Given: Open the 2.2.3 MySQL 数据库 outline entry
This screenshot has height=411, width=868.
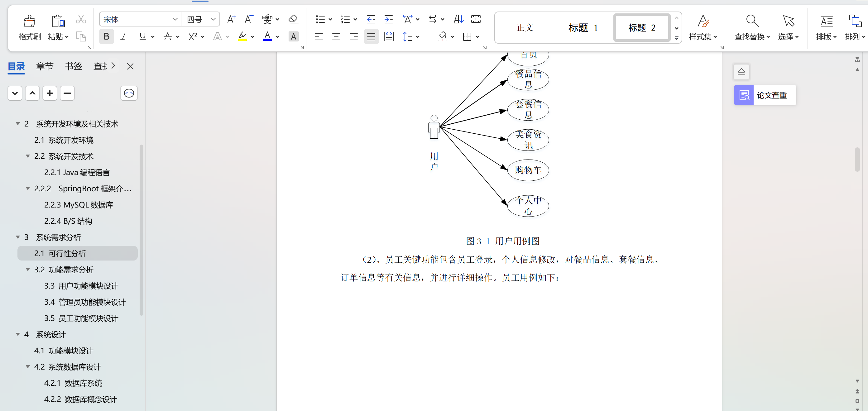Looking at the screenshot, I should click(79, 205).
